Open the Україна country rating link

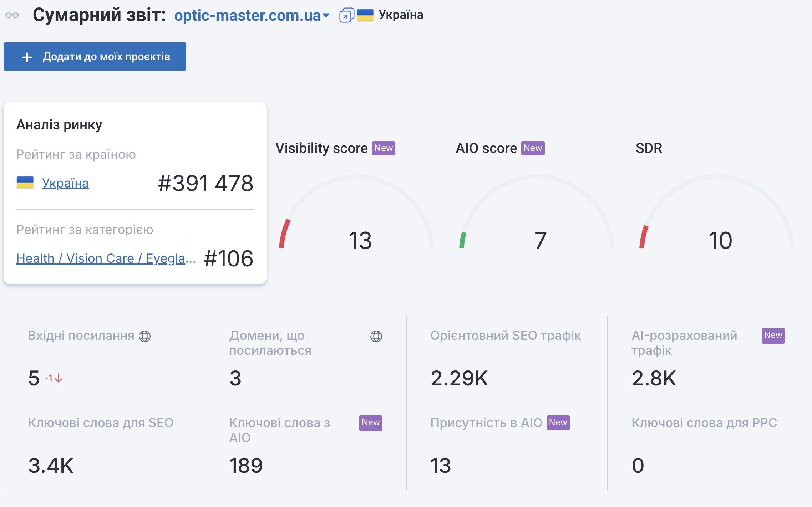[65, 183]
